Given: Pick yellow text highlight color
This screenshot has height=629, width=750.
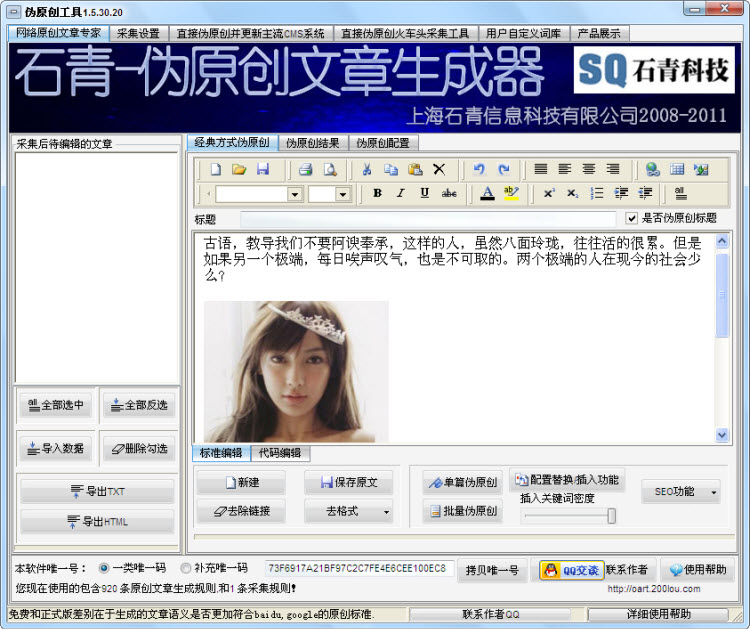Looking at the screenshot, I should tap(511, 193).
